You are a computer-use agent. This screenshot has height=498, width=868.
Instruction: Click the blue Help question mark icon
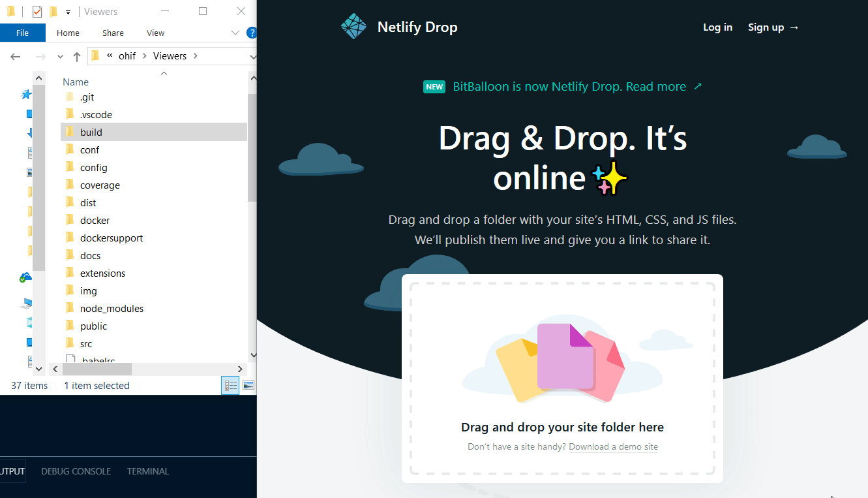pyautogui.click(x=252, y=33)
